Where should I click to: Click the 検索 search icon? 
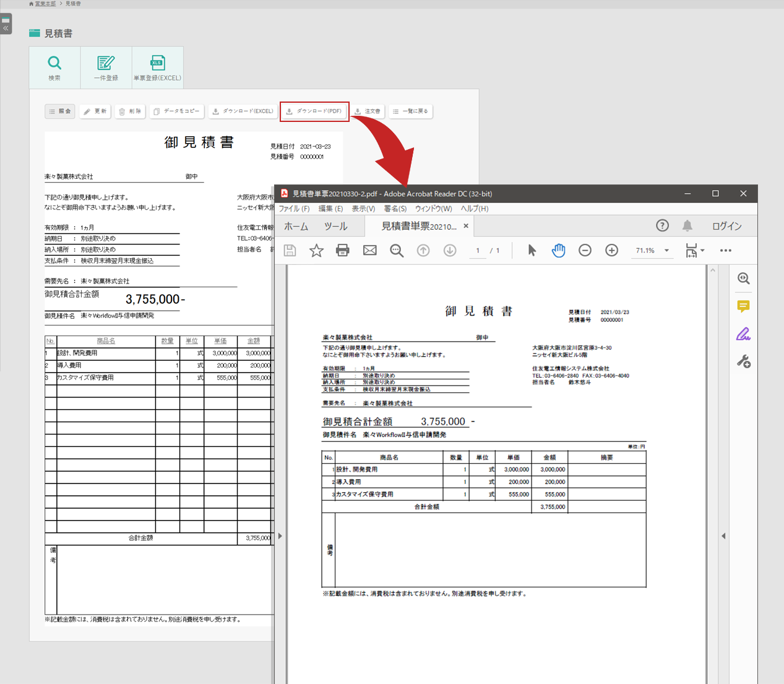(x=54, y=67)
